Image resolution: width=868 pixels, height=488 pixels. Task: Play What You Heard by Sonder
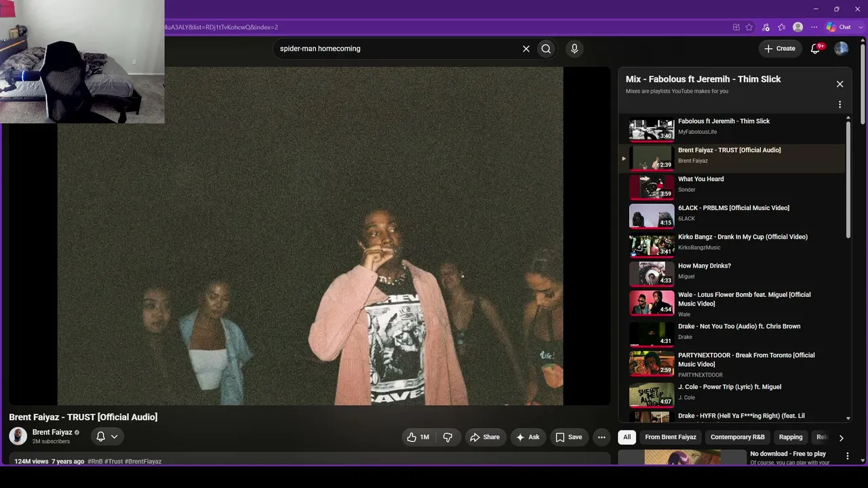click(732, 187)
